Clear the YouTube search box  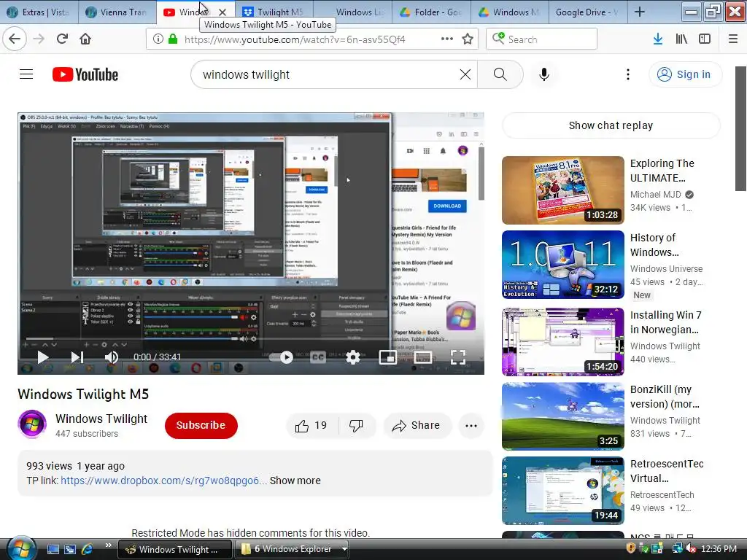point(465,74)
